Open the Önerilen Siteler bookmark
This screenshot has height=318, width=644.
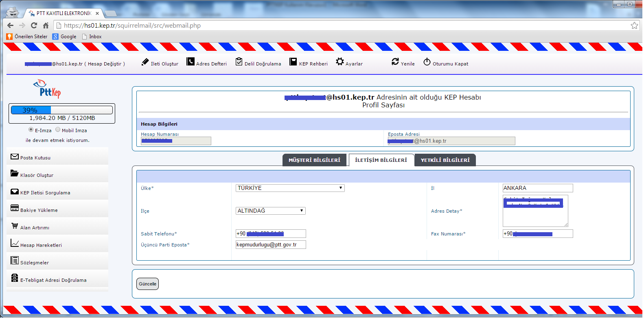pyautogui.click(x=27, y=37)
